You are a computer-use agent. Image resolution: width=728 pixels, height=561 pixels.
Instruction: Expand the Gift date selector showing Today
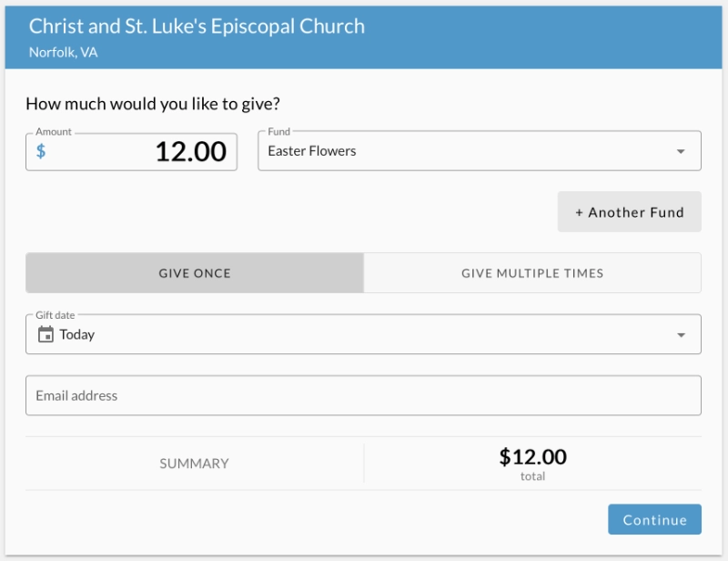pyautogui.click(x=364, y=334)
